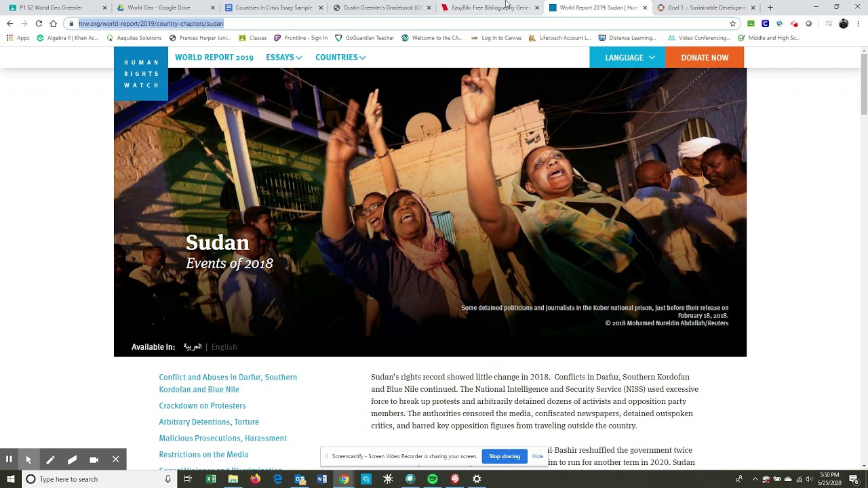868x488 pixels.
Task: Open Windows Task View
Action: pyautogui.click(x=188, y=479)
